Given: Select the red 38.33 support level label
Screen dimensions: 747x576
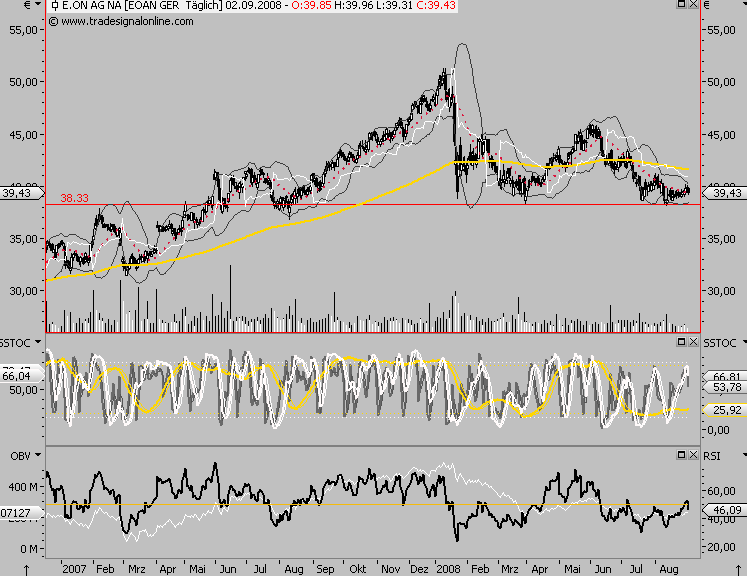Looking at the screenshot, I should pyautogui.click(x=74, y=198).
